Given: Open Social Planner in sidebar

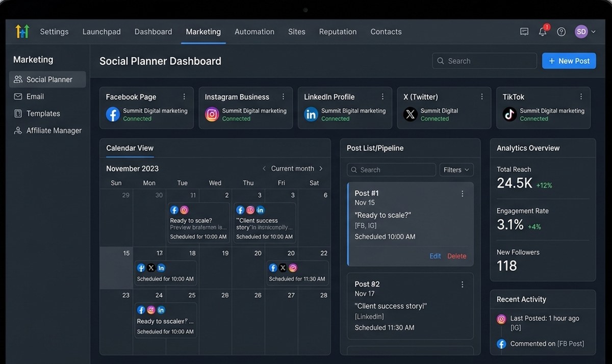Looking at the screenshot, I should 47,80.
